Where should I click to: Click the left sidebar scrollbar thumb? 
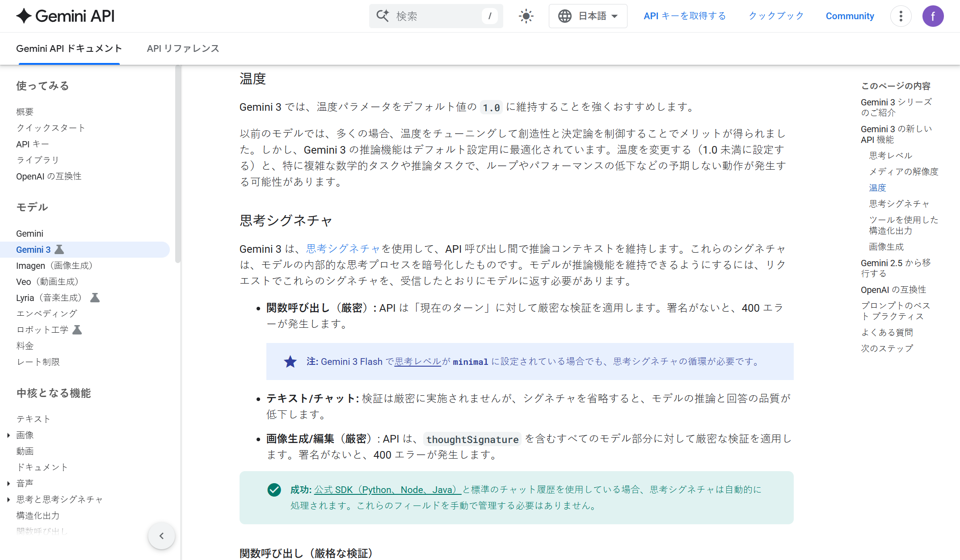(x=178, y=164)
